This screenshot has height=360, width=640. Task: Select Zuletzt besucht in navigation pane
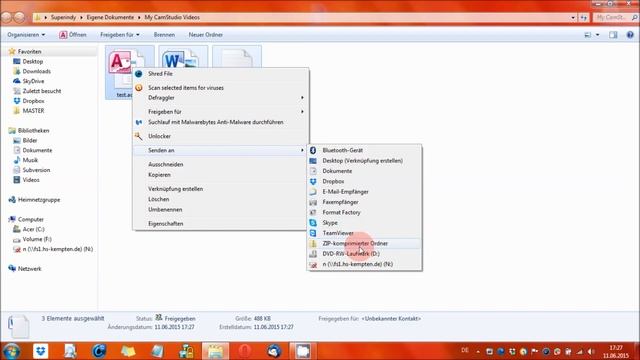pyautogui.click(x=42, y=91)
